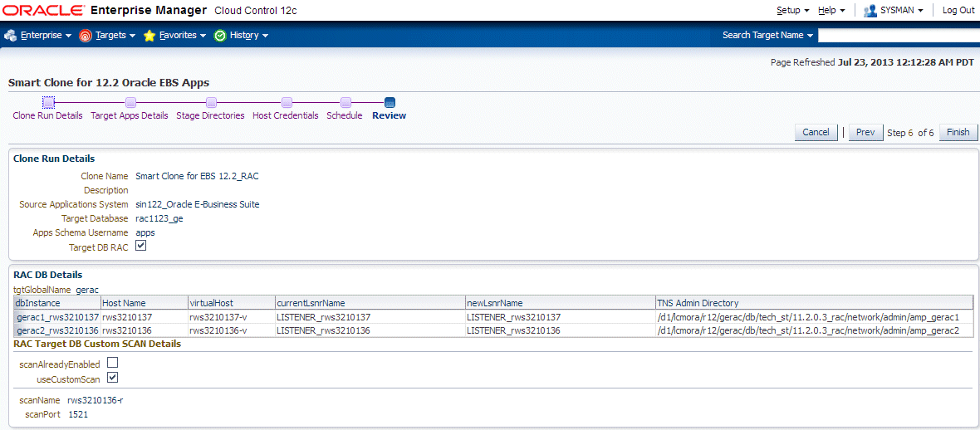Click the Prev button

click(865, 133)
